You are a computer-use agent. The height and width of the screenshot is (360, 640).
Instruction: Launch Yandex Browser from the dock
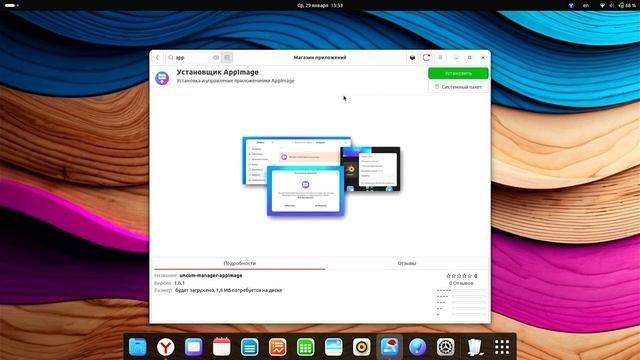[165, 347]
